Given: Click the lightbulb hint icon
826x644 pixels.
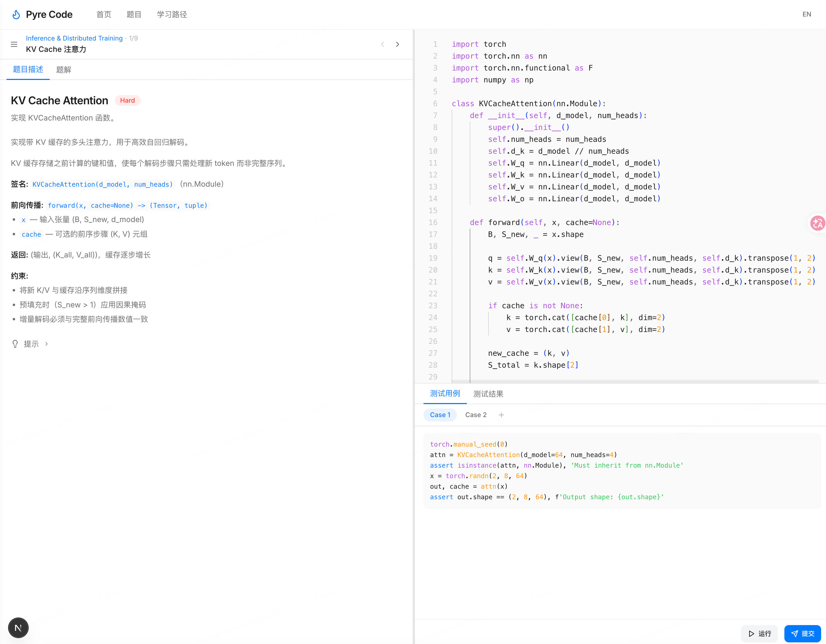Looking at the screenshot, I should 15,344.
